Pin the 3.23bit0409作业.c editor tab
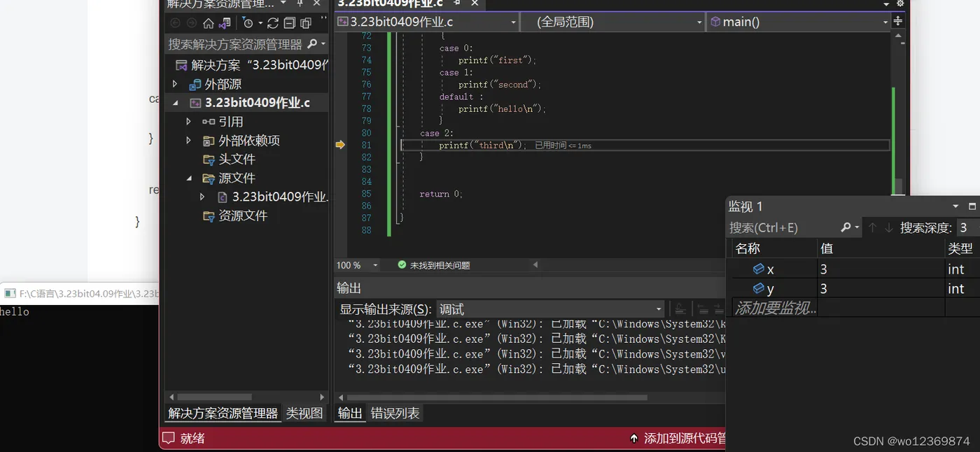This screenshot has height=452, width=980. tap(456, 3)
